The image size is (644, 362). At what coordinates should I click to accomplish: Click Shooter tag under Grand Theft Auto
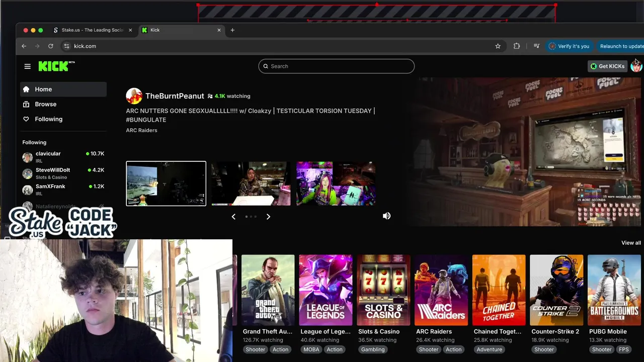(256, 349)
